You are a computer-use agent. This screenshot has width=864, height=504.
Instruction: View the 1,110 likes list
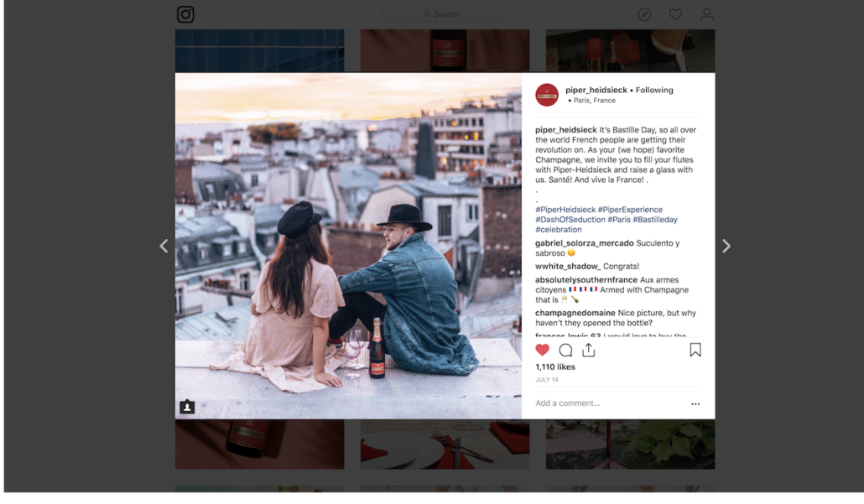[554, 366]
